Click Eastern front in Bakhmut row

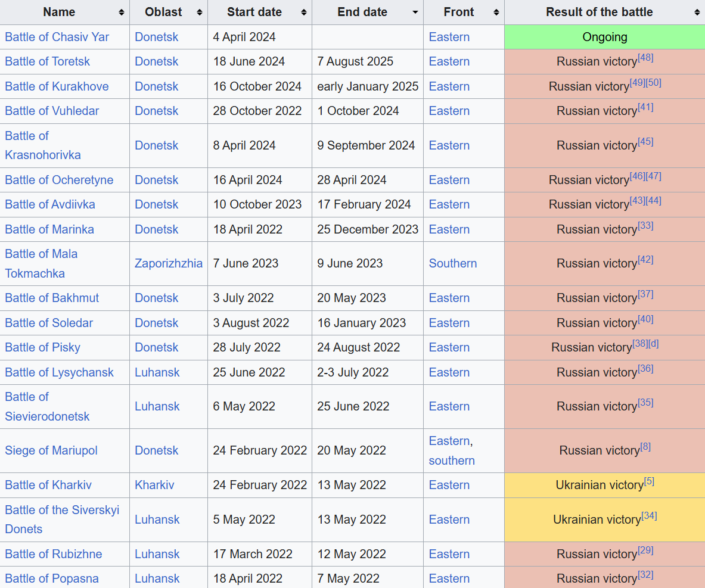pyautogui.click(x=449, y=298)
